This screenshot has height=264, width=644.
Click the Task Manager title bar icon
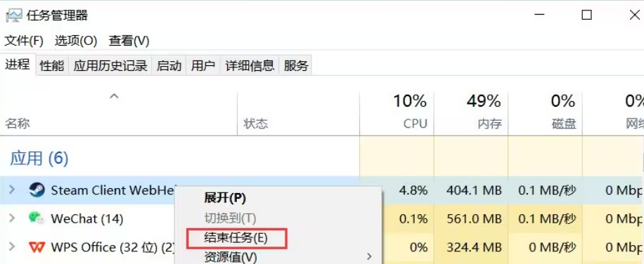13,15
